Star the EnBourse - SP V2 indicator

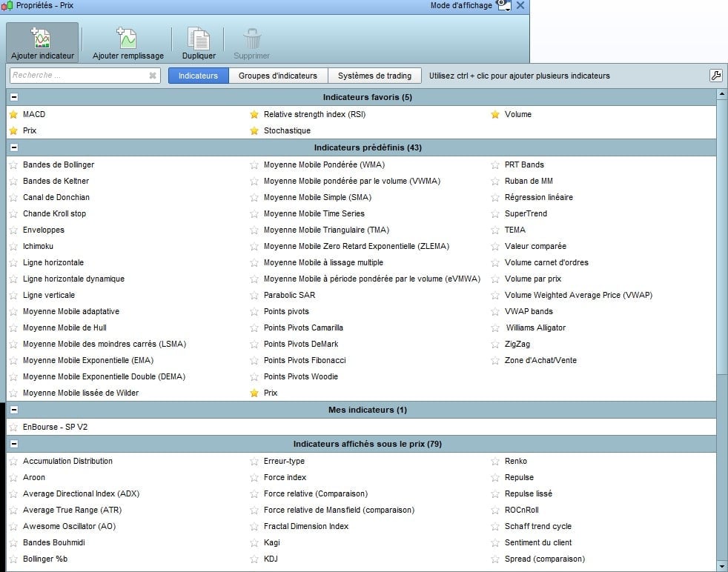(13, 427)
